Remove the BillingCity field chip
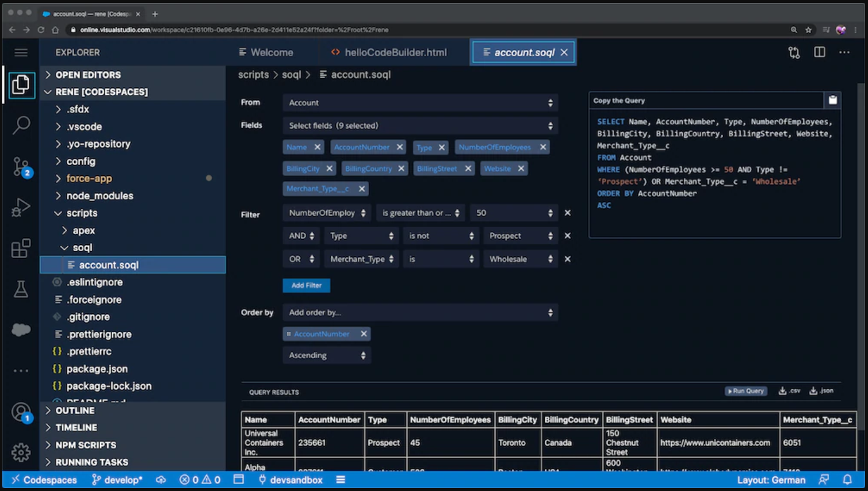The width and height of the screenshot is (868, 491). click(x=330, y=168)
